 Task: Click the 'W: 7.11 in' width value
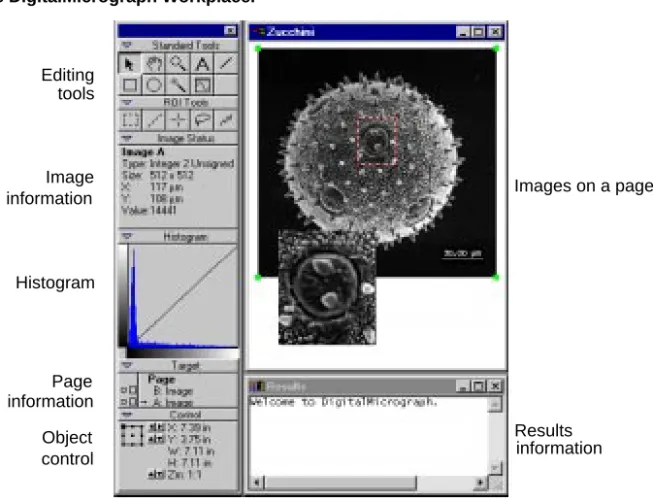tap(191, 451)
